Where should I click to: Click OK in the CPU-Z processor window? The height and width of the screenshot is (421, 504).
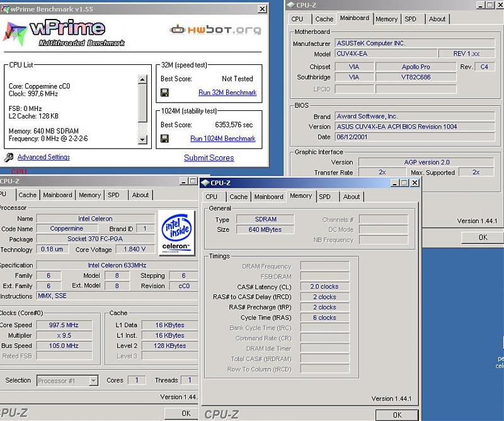[x=182, y=413]
